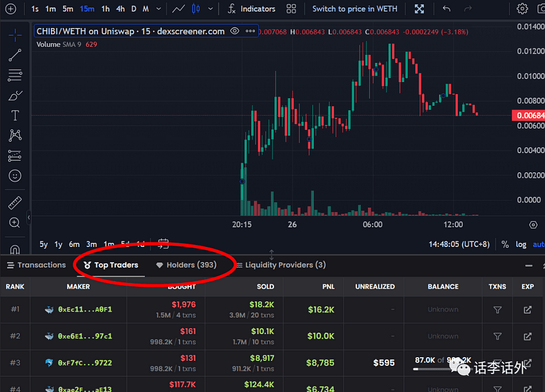The width and height of the screenshot is (545, 392).
Task: Set interval to 4h
Action: tap(120, 9)
